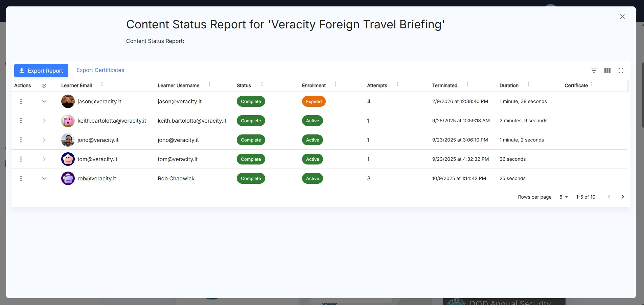Open the Export Certificates link
This screenshot has height=305, width=644.
(100, 70)
